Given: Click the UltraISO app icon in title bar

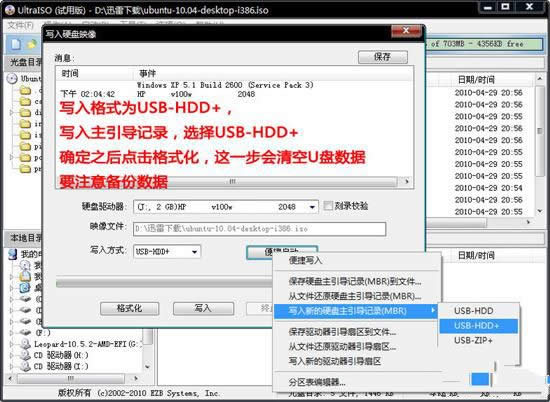Looking at the screenshot, I should [9, 10].
